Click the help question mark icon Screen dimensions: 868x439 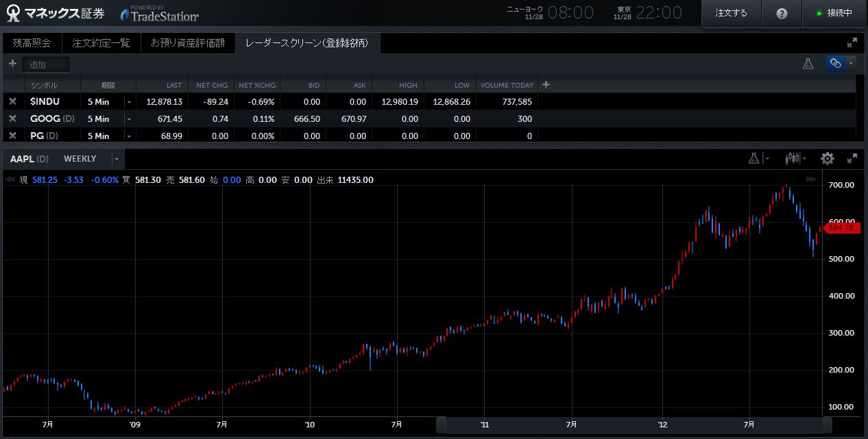click(782, 13)
